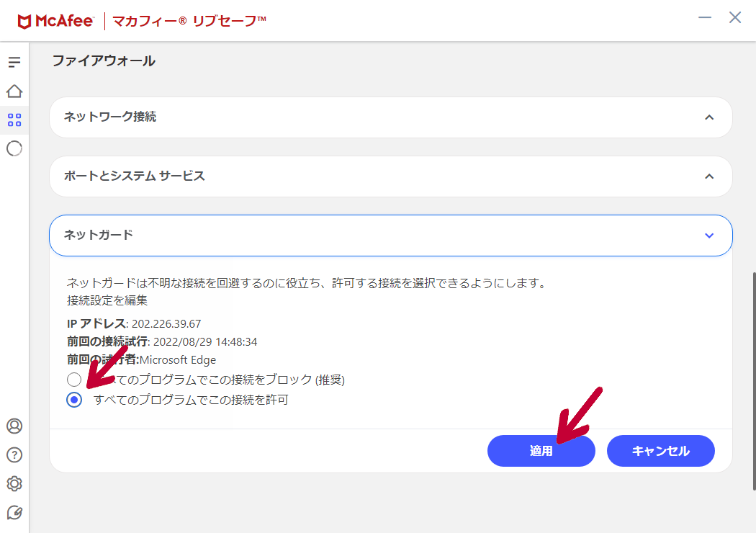This screenshot has width=756, height=533.
Task: Select block this connection (推奨) radio button
Action: pos(74,380)
